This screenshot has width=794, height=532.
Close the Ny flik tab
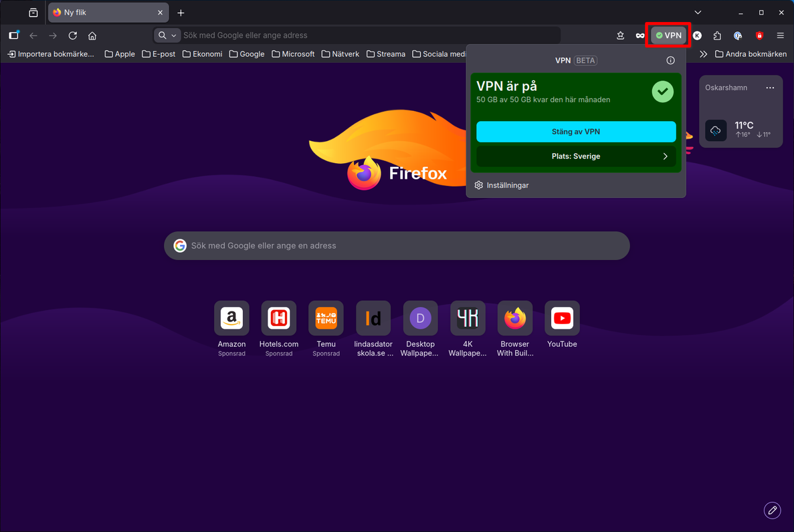tap(160, 13)
